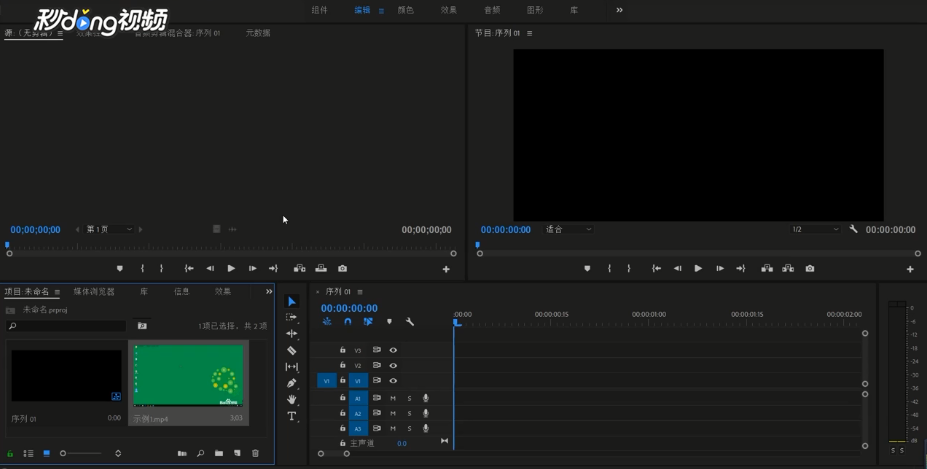Select the Hand tool
Screen dimensions: 927x469
tap(291, 400)
